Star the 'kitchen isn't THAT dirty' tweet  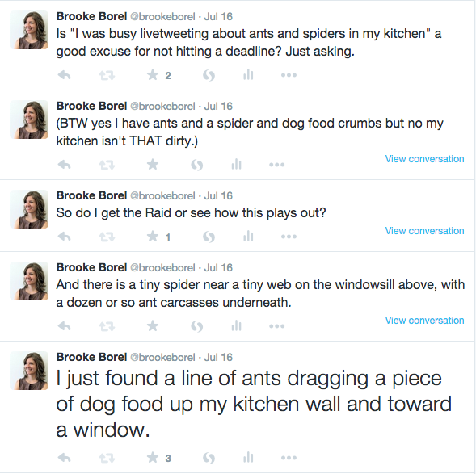153,165
